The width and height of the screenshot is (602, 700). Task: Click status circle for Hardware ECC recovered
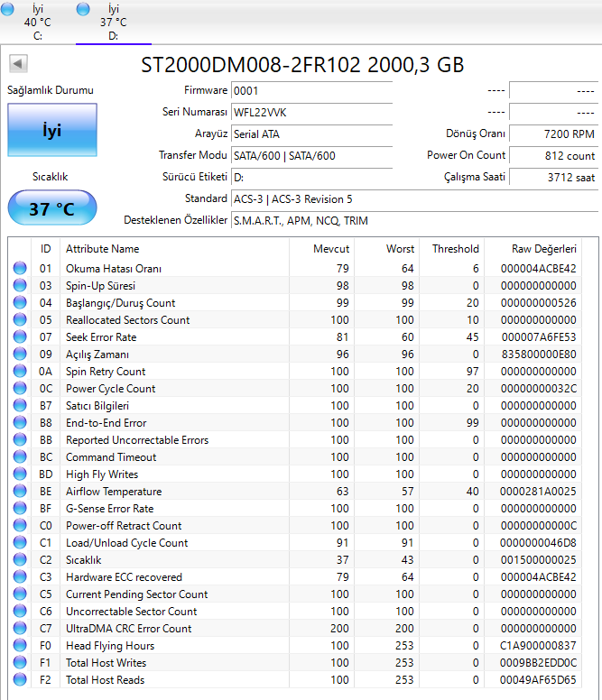[x=20, y=576]
